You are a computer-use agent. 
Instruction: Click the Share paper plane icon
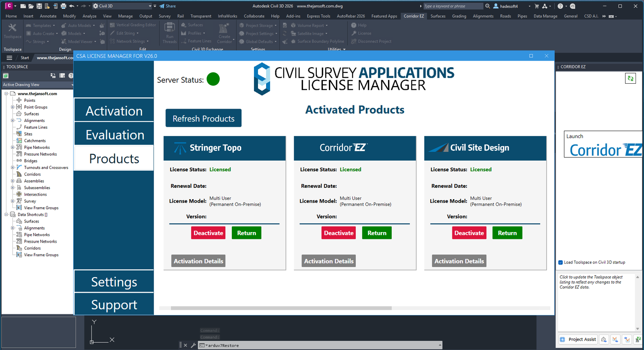[x=162, y=6]
